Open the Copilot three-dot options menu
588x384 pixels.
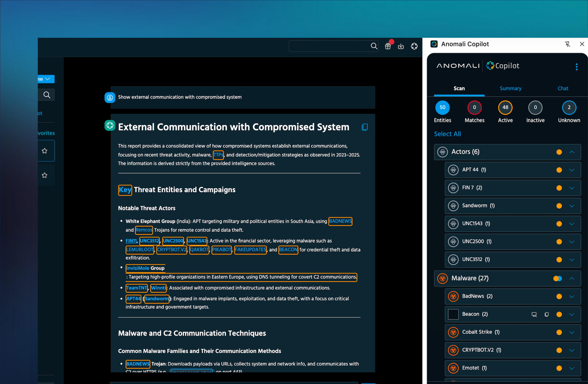point(576,67)
